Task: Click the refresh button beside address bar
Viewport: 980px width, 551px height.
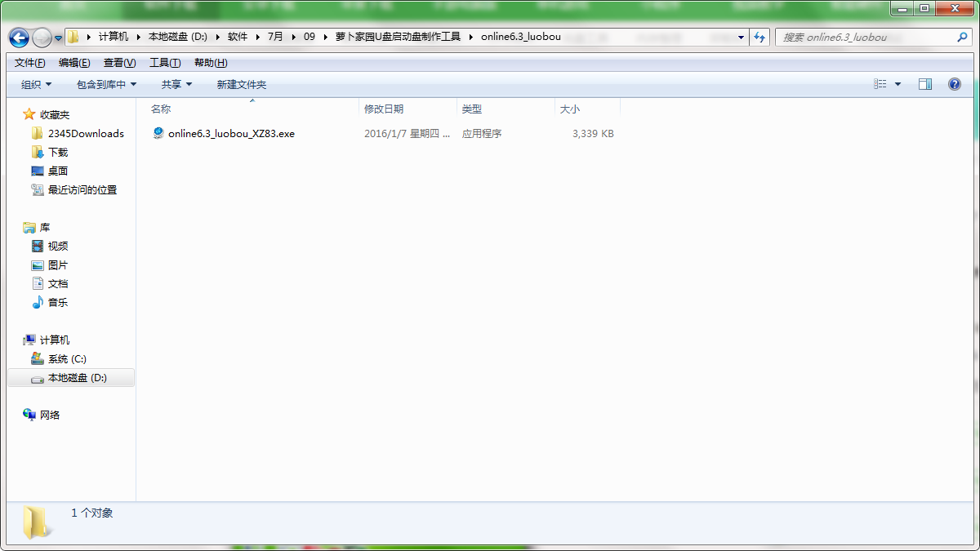Action: [759, 37]
